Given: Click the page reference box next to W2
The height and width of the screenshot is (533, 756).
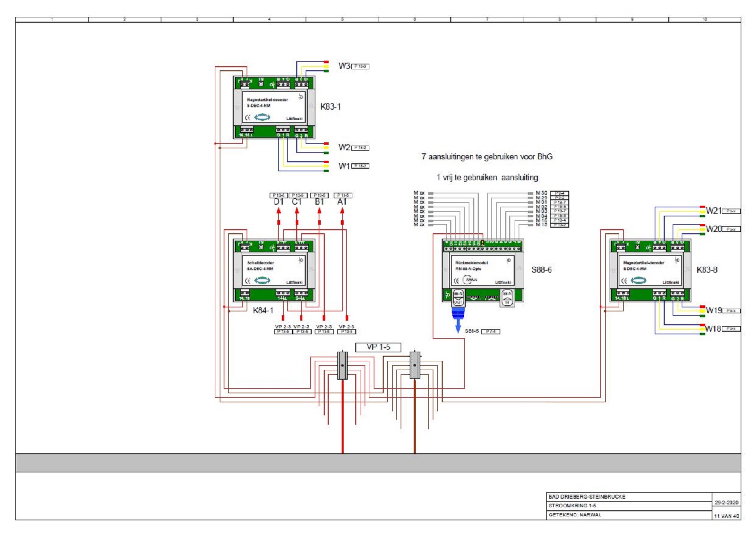Looking at the screenshot, I should [360, 148].
